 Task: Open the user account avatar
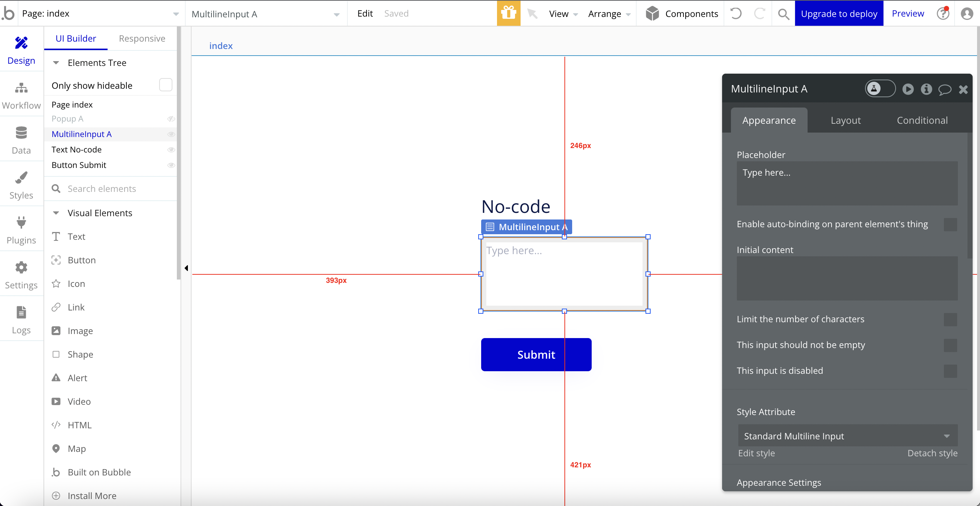pos(967,14)
